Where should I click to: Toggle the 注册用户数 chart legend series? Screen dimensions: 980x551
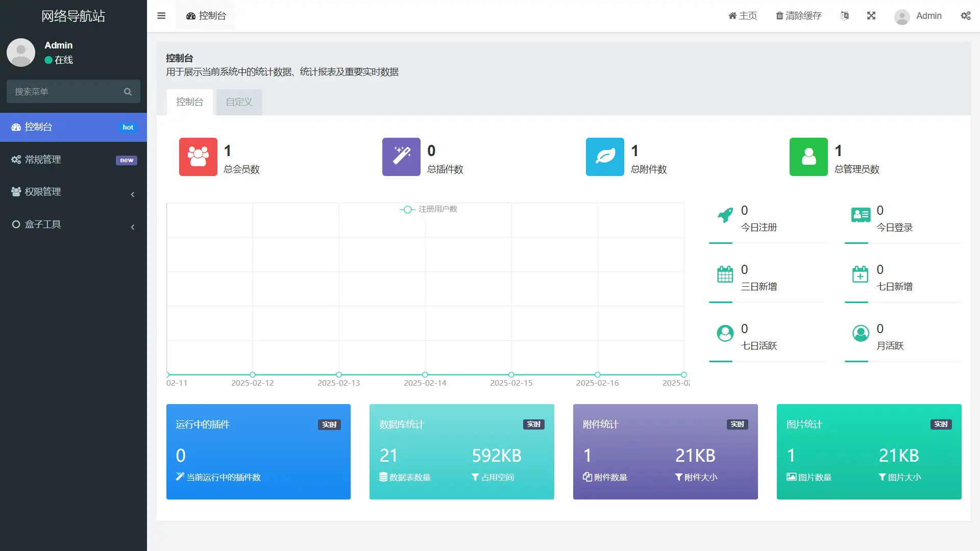429,209
